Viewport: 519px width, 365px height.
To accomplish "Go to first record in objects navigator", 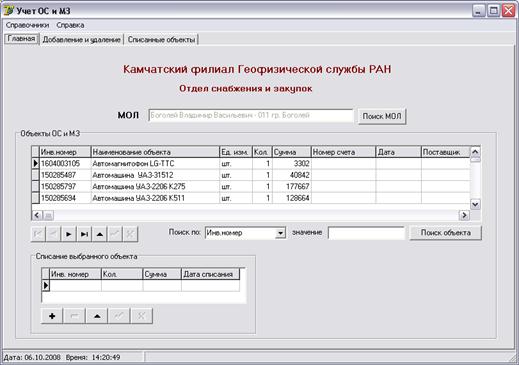I will coord(38,234).
